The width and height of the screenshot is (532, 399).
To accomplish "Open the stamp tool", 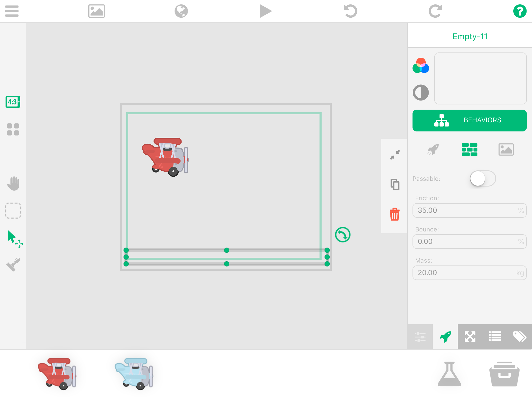I will (x=13, y=265).
